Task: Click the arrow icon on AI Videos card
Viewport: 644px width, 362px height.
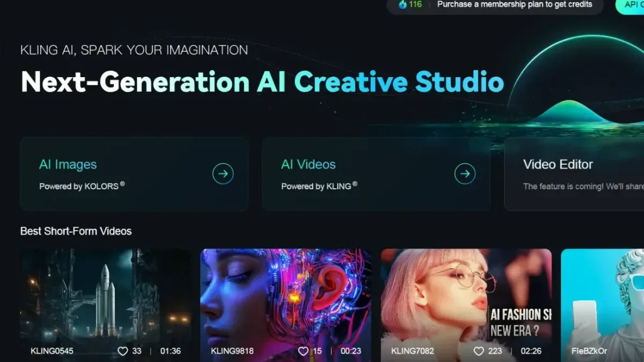Action: point(465,174)
